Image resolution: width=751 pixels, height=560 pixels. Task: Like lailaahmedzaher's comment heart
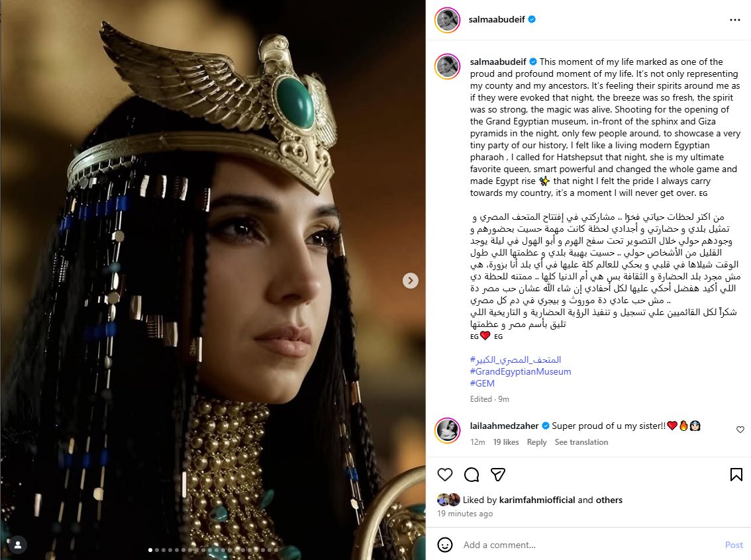click(x=740, y=430)
